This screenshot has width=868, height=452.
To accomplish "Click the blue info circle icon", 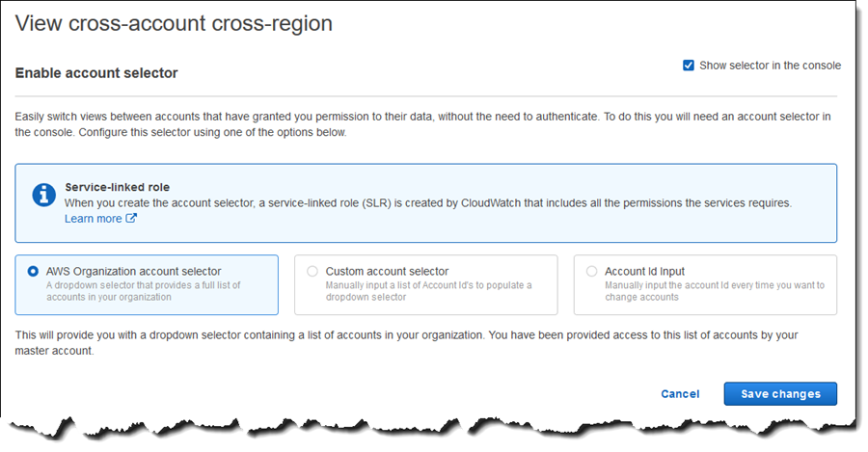I will [x=43, y=196].
